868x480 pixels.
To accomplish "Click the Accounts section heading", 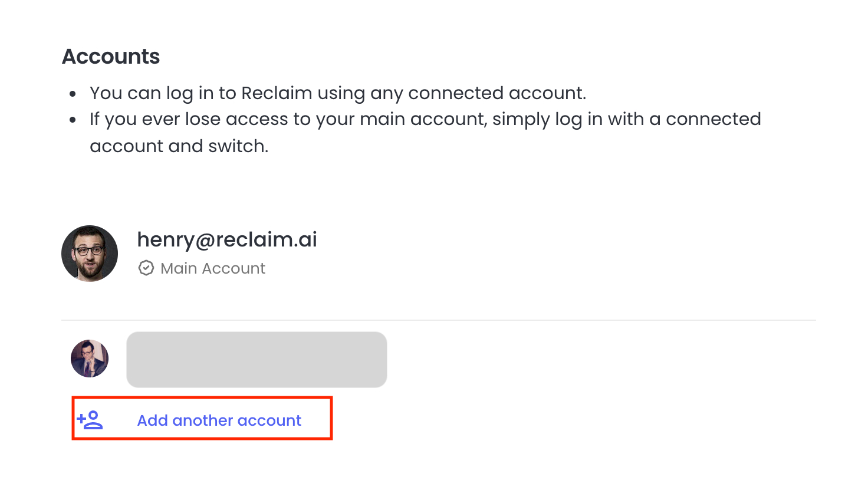I will click(x=111, y=57).
